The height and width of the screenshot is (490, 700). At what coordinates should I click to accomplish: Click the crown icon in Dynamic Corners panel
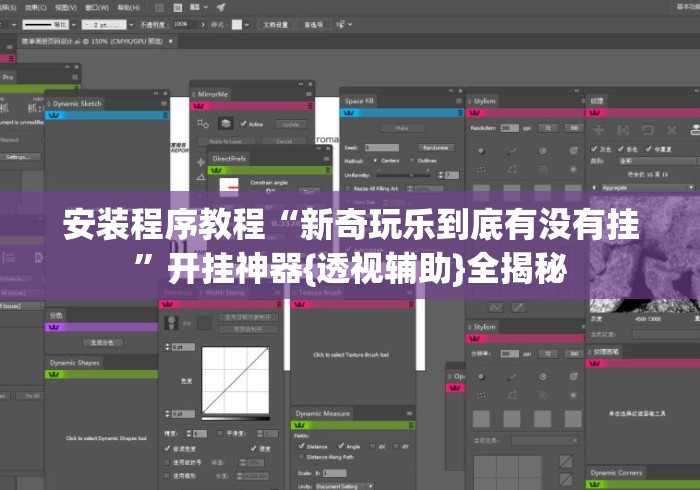tap(595, 484)
